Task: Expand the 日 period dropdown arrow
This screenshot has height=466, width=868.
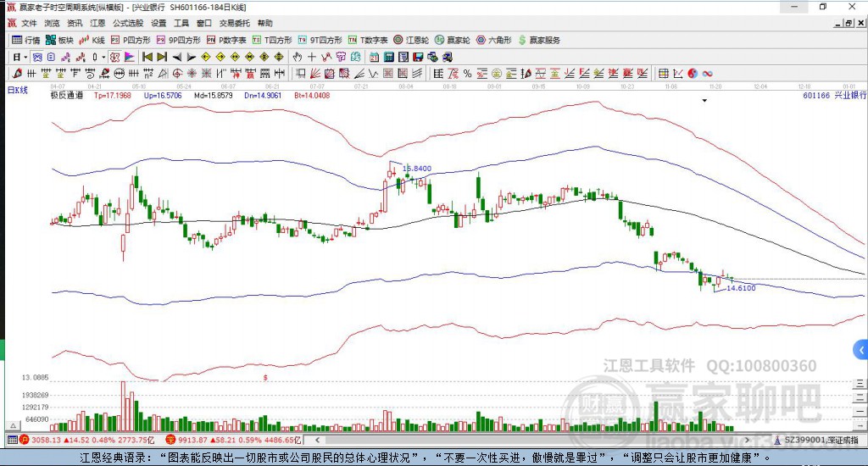Action: point(25,57)
